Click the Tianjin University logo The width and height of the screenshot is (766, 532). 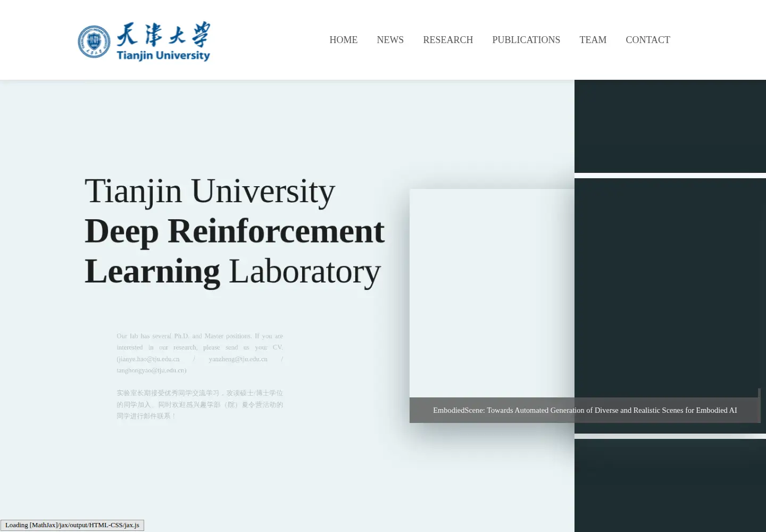pos(144,41)
